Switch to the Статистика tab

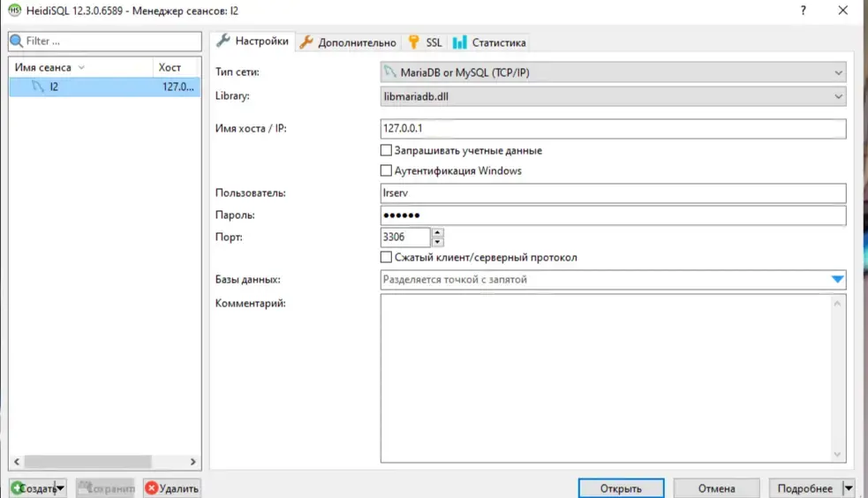tap(489, 42)
